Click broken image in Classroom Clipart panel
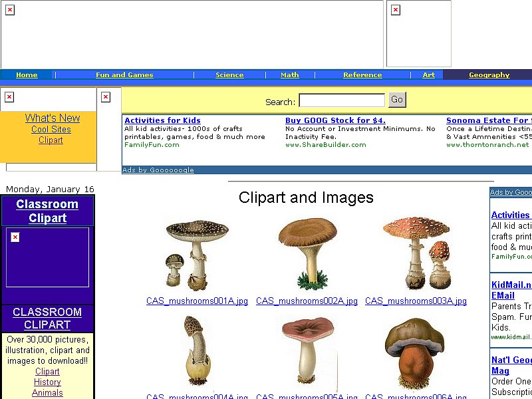This screenshot has width=532, height=399. [15, 237]
